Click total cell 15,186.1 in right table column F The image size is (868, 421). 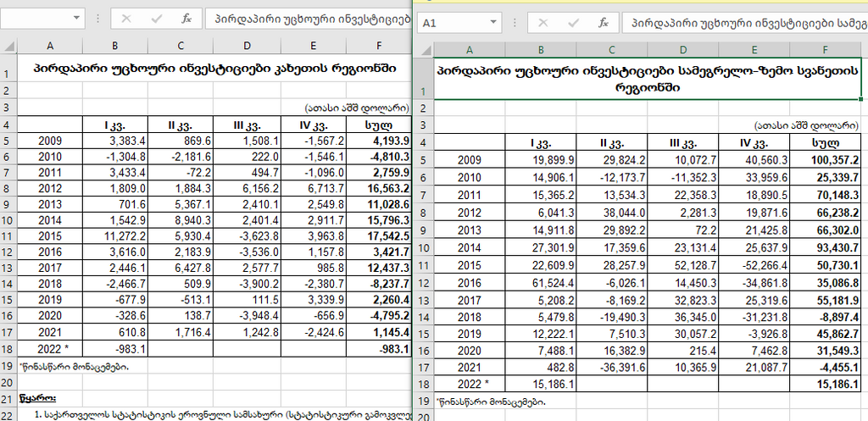pyautogui.click(x=826, y=384)
